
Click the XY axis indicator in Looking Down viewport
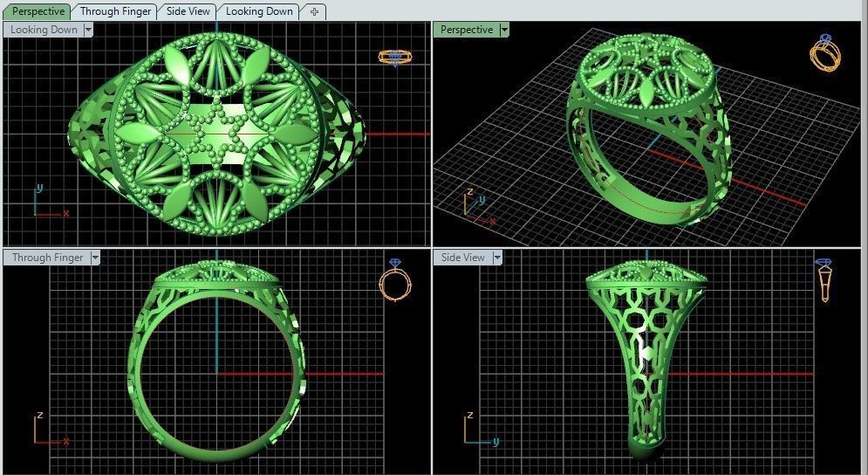[51, 201]
